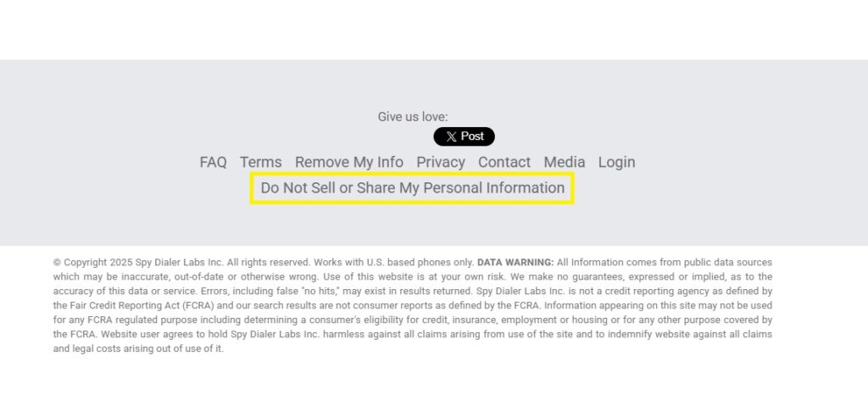This screenshot has width=868, height=395.
Task: Click 'All rights reserved' in the disclaimer
Action: click(x=269, y=262)
